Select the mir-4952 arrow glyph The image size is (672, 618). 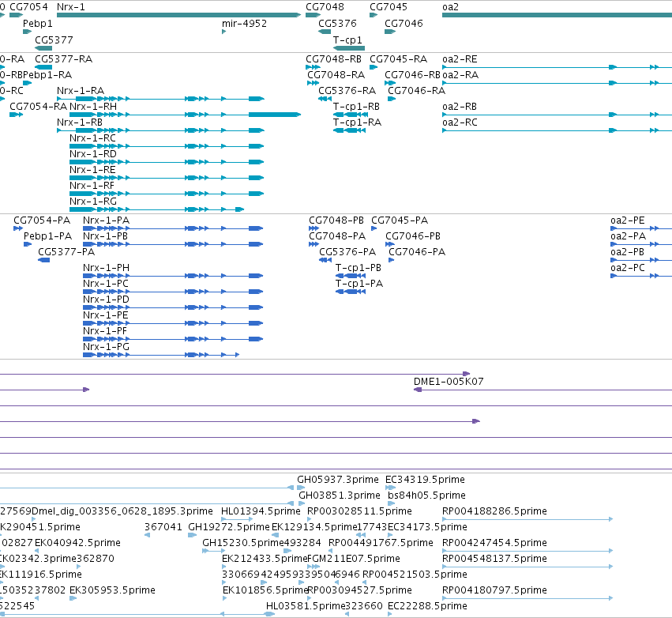point(223,32)
